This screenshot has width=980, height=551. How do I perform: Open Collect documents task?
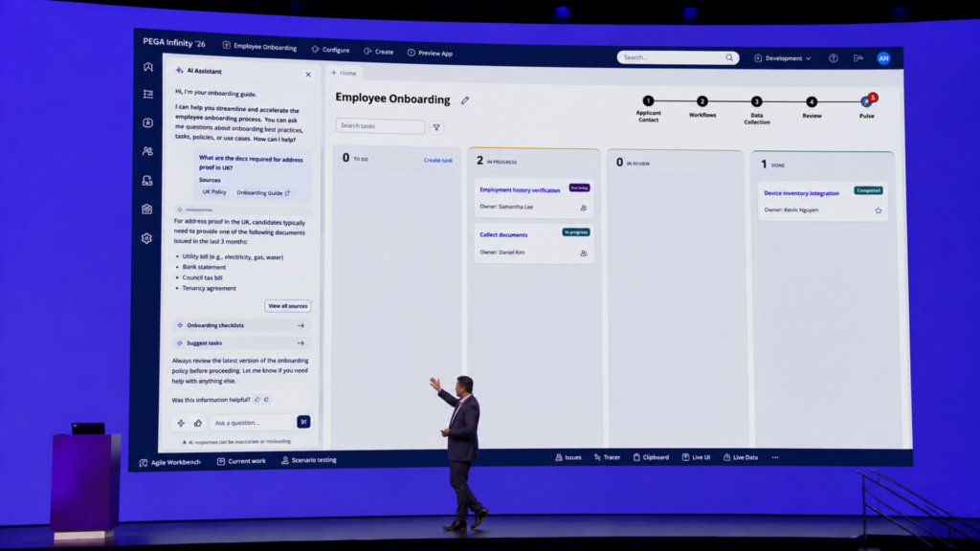(503, 235)
